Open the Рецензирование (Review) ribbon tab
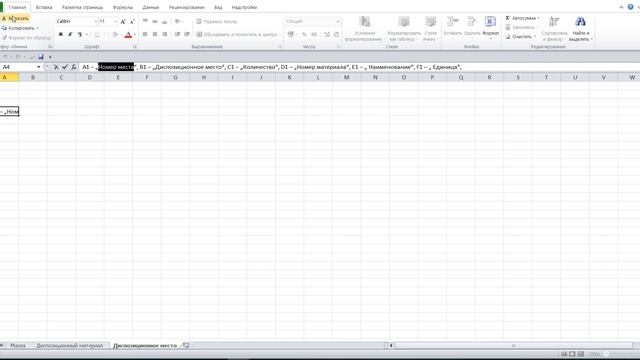This screenshot has height=360, width=640. click(x=187, y=7)
